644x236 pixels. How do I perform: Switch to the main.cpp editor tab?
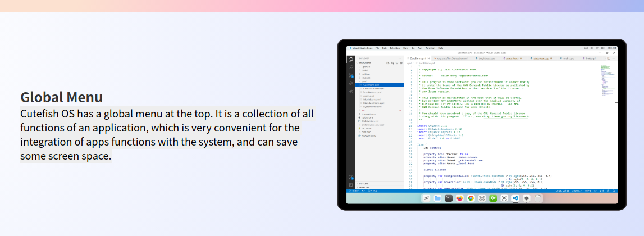point(568,58)
